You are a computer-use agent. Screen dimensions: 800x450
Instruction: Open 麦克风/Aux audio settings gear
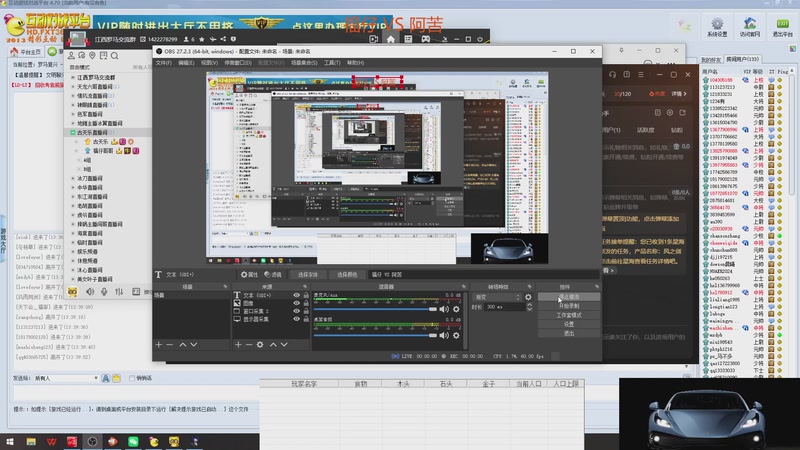coord(456,309)
